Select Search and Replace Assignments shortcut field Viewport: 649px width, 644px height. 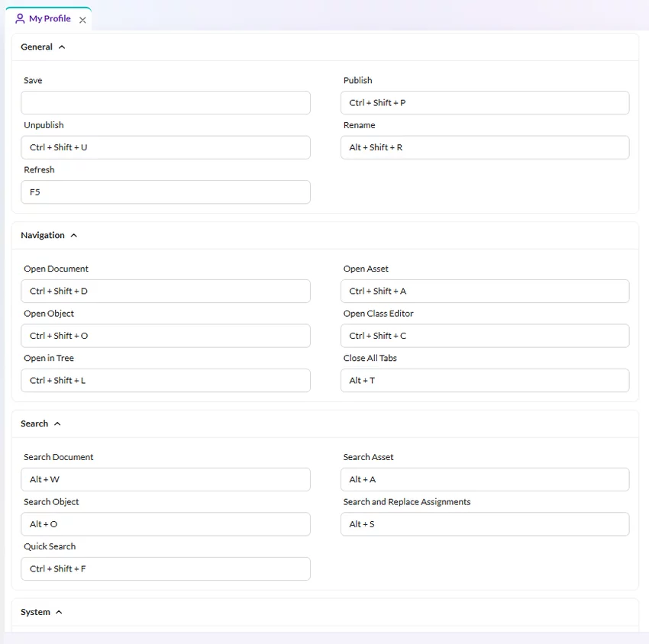pos(485,524)
